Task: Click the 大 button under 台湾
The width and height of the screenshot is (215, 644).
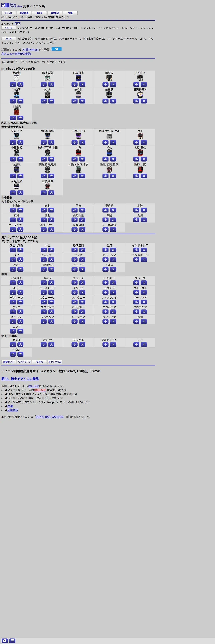Action: 113,250
